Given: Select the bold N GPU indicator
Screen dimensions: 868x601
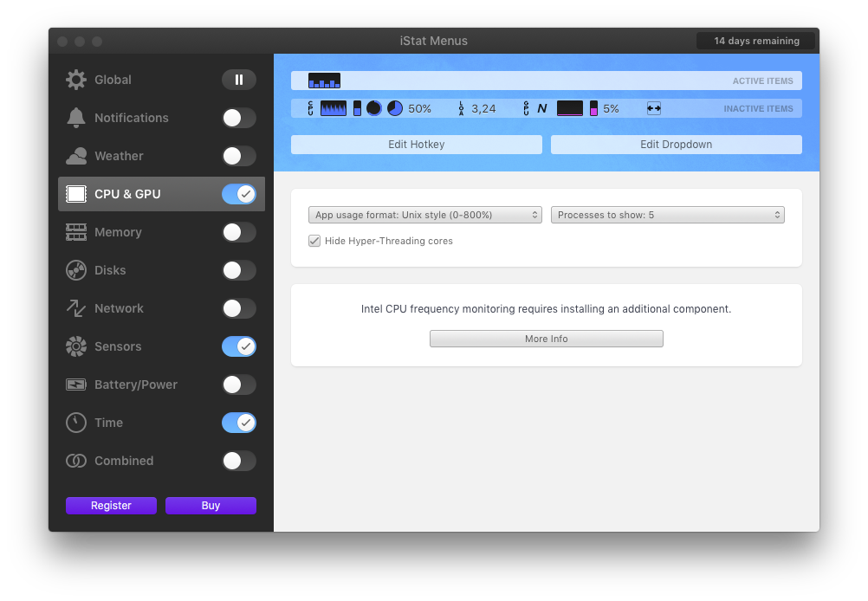Looking at the screenshot, I should pos(542,109).
